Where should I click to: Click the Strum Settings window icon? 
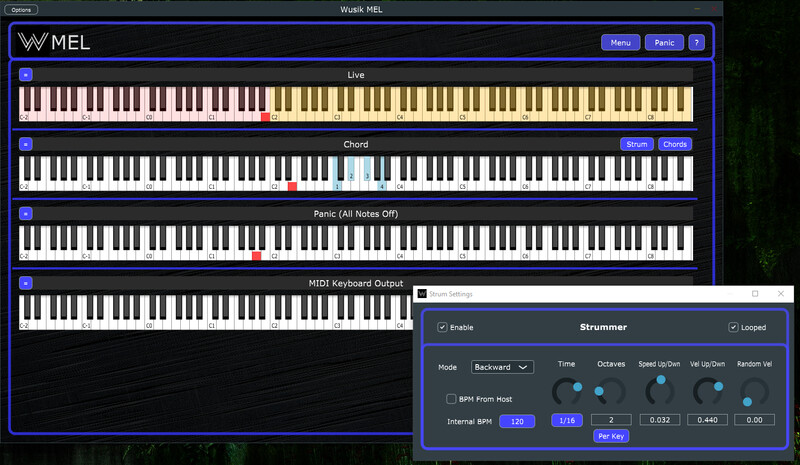(422, 293)
